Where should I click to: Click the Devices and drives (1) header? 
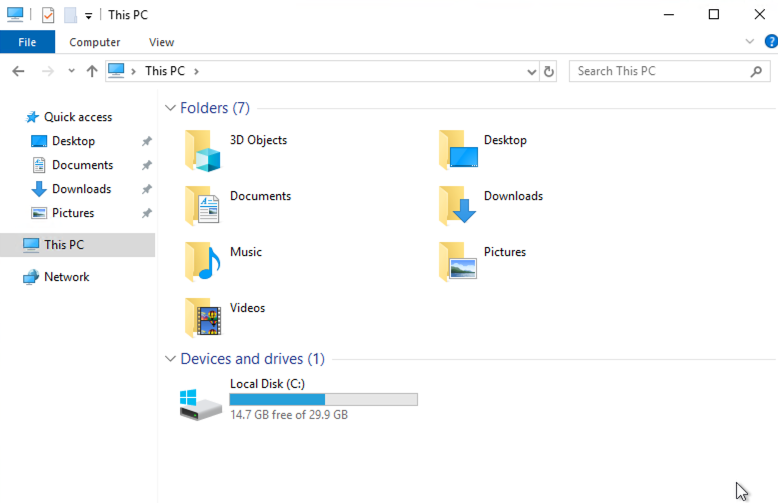coord(253,359)
